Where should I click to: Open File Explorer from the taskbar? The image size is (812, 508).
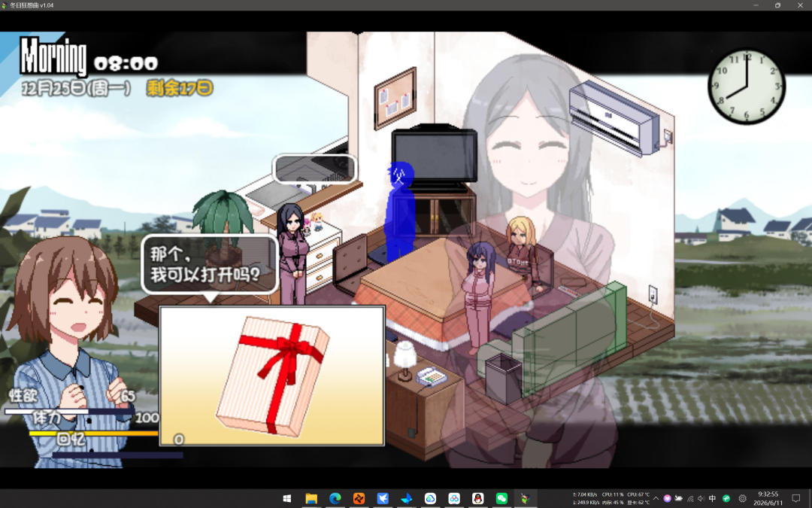click(311, 499)
